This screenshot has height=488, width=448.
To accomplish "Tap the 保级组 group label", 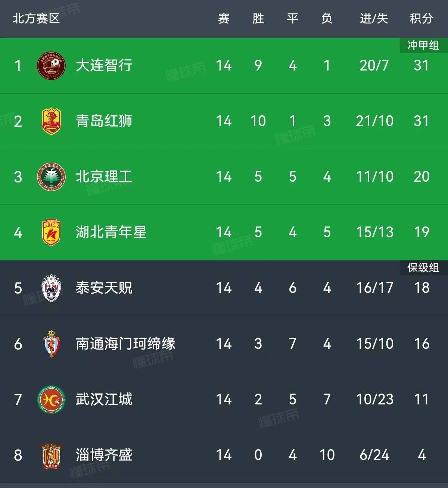I will (x=423, y=268).
